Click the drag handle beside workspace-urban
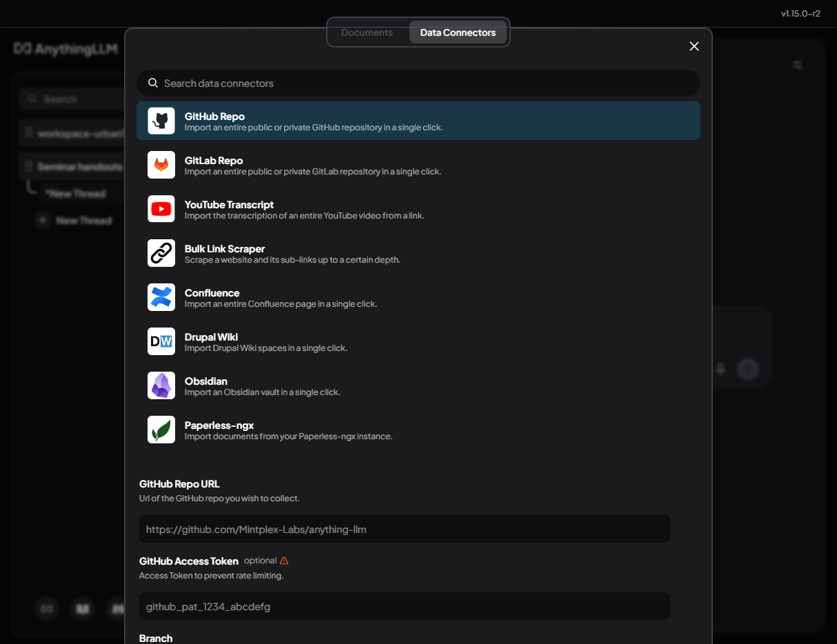 [29, 132]
